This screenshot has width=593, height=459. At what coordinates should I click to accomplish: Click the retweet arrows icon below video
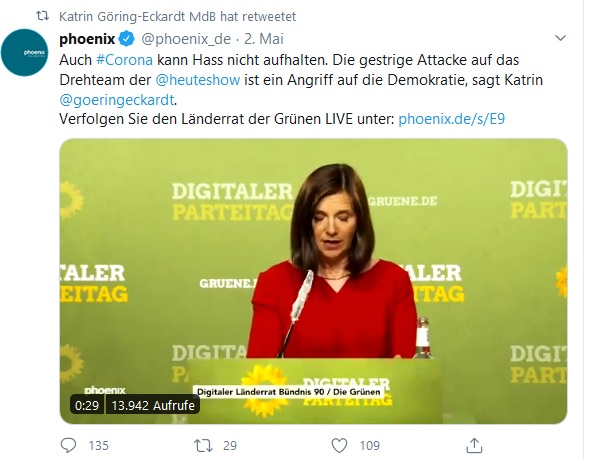[203, 445]
